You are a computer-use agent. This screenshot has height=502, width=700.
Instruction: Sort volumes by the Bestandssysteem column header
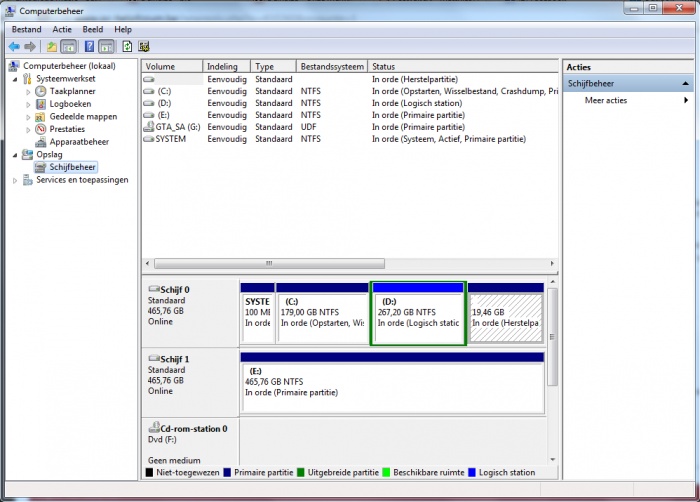point(331,66)
